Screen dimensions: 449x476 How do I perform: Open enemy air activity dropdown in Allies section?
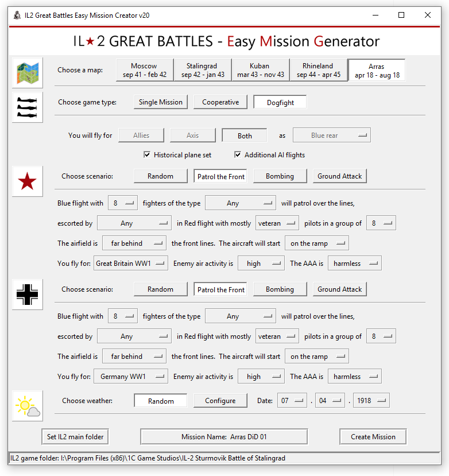[261, 263]
